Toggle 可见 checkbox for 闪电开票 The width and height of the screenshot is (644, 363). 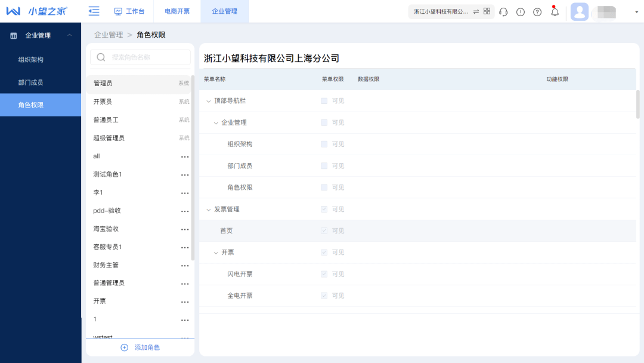(324, 274)
